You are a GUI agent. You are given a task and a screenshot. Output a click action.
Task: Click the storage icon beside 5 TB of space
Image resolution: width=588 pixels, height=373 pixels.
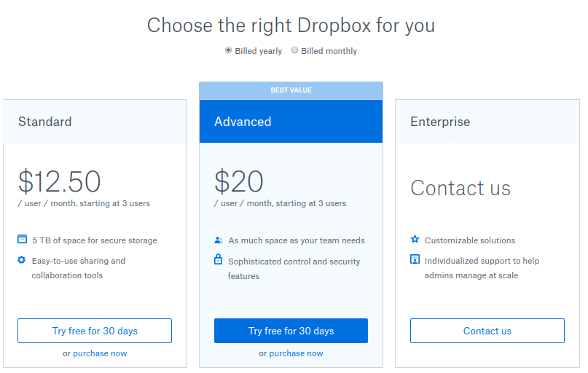click(x=22, y=240)
